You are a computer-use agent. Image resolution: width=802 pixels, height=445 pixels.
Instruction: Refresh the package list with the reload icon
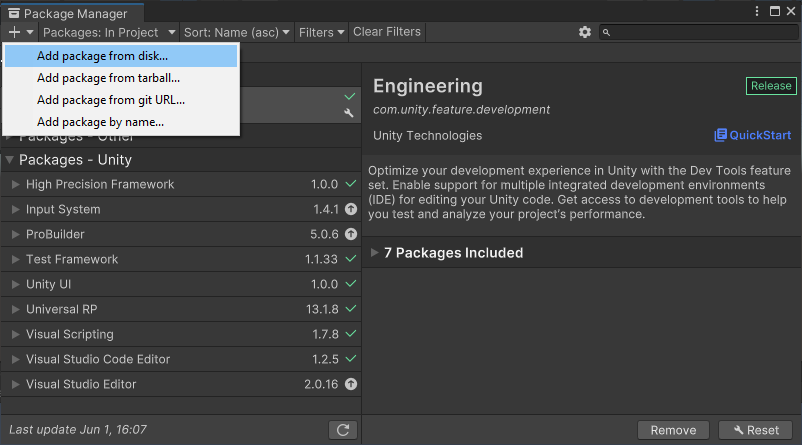click(x=343, y=430)
